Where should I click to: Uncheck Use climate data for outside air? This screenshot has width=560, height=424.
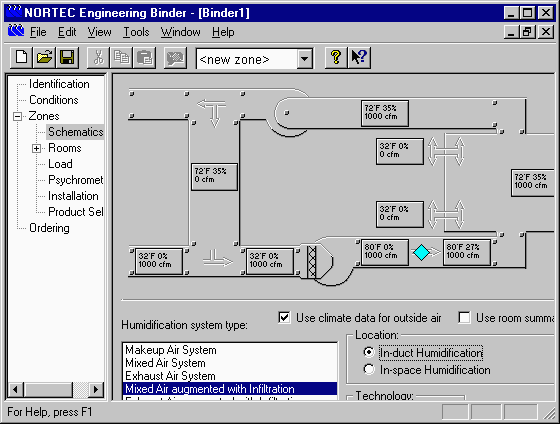click(x=284, y=318)
